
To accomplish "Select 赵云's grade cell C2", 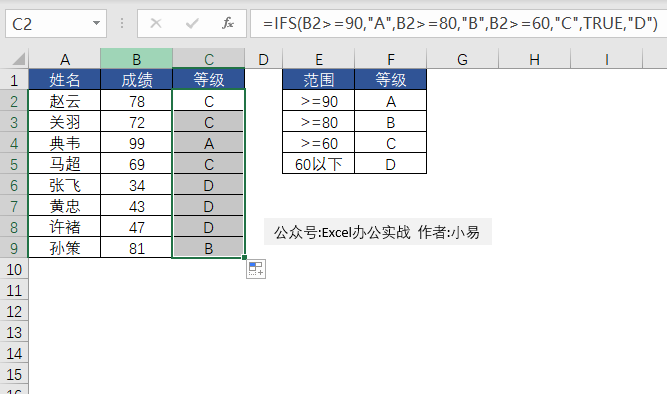I will click(x=208, y=101).
